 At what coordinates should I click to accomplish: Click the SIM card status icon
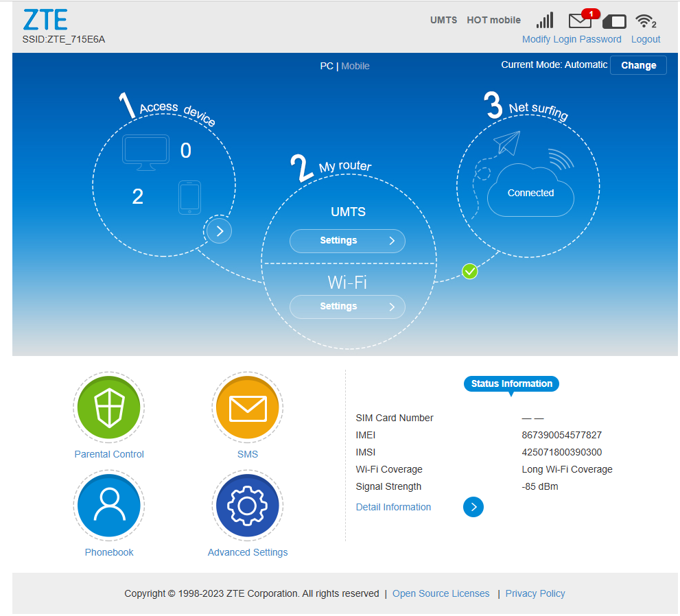615,21
